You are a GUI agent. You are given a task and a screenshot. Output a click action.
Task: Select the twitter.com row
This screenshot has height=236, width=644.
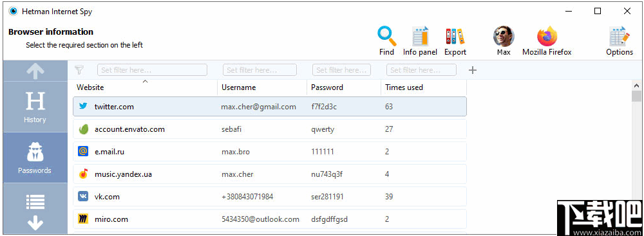270,107
